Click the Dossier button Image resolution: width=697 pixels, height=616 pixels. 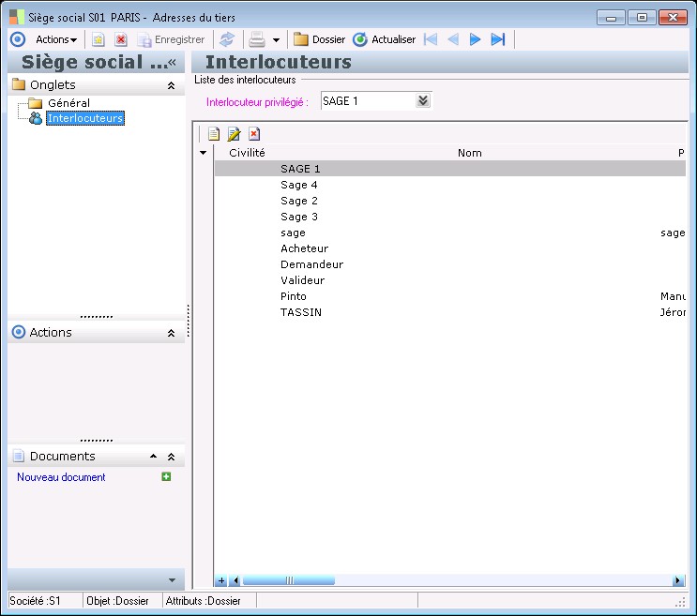click(319, 39)
